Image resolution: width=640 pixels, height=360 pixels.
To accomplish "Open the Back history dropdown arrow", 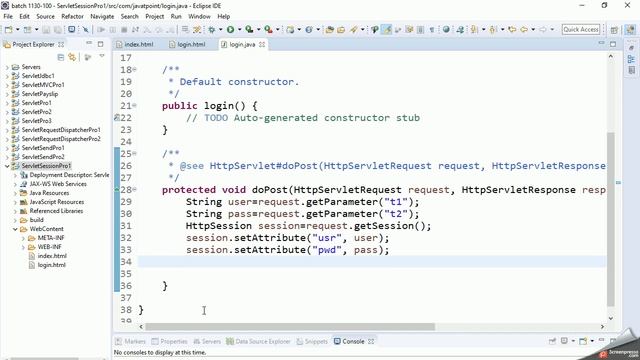I will [x=533, y=29].
